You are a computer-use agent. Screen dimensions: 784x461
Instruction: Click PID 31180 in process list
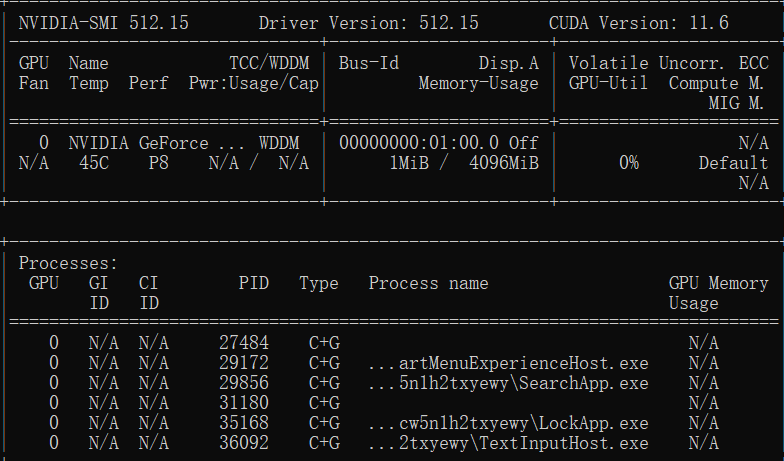244,403
